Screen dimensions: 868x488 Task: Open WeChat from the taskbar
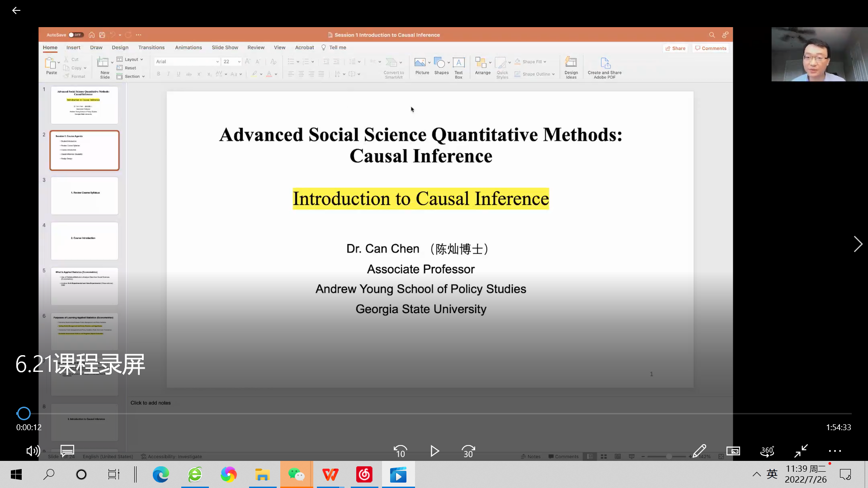point(297,474)
